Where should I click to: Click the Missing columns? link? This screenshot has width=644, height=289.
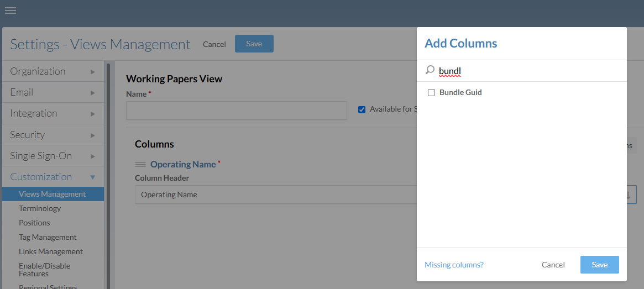pos(454,265)
